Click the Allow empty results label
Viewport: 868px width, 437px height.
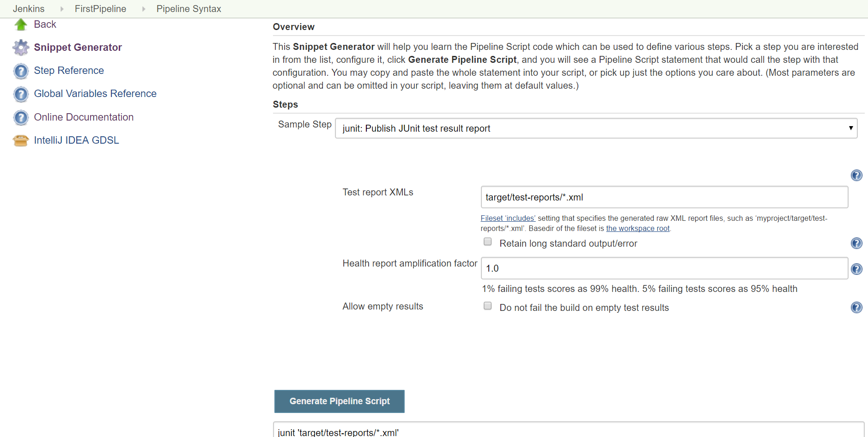[x=383, y=306]
